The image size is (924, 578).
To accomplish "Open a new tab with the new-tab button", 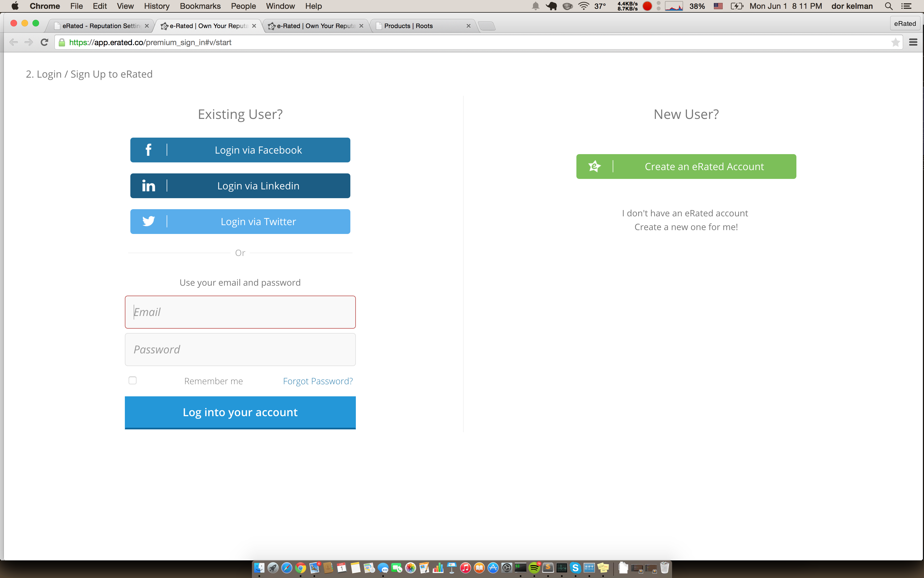I will (487, 26).
